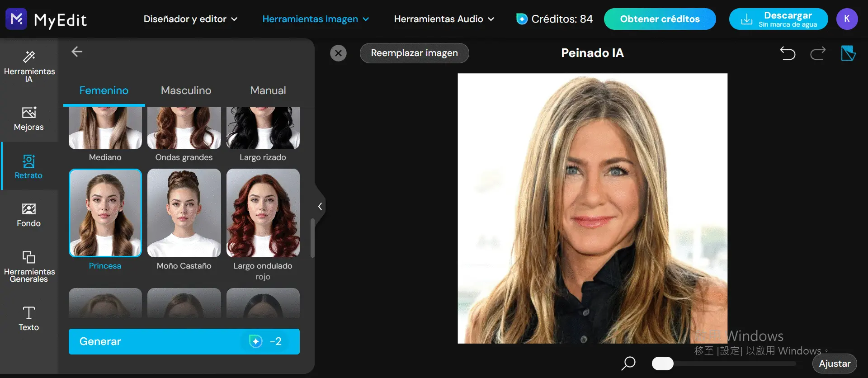Redo the last action

[818, 53]
